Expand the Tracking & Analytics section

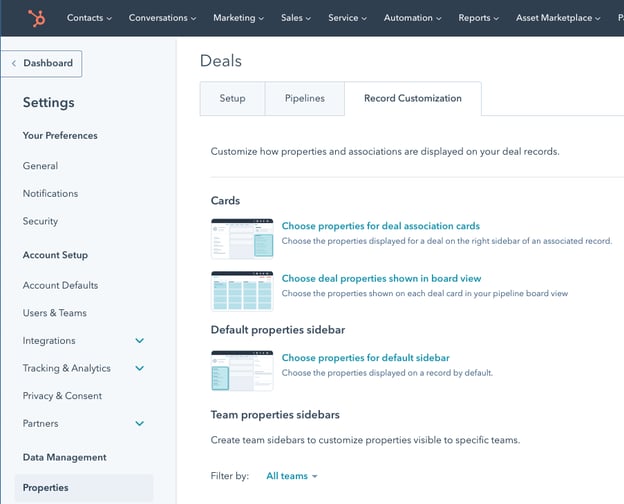(139, 369)
